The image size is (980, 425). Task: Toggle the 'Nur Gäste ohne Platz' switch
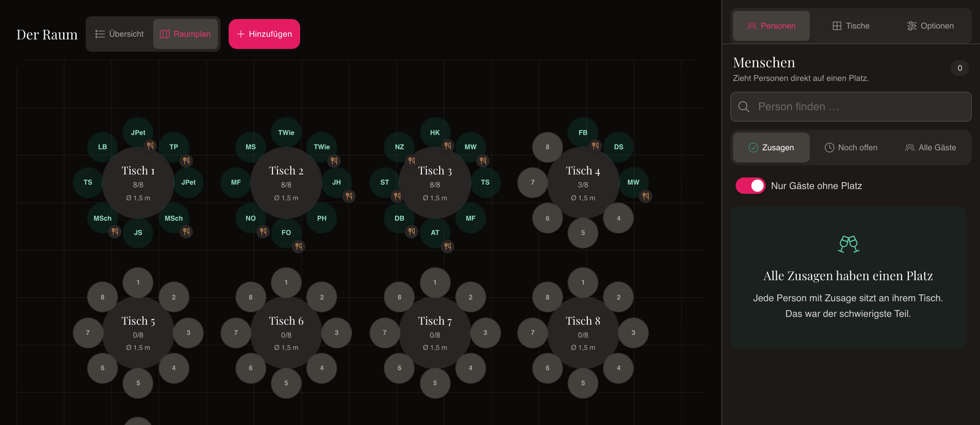pyautogui.click(x=750, y=186)
